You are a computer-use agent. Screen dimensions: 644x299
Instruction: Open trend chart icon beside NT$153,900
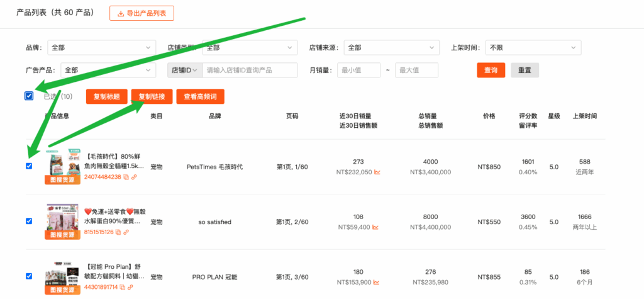(377, 282)
